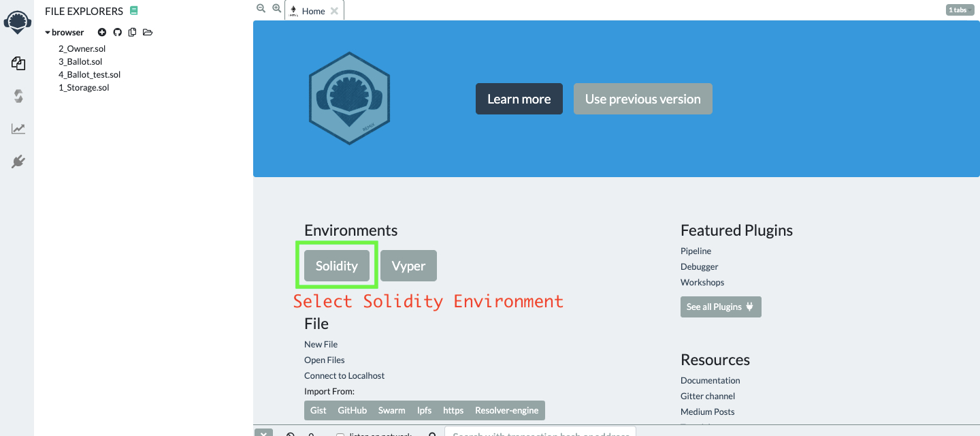This screenshot has width=980, height=436.
Task: Click the Learn more button
Action: (519, 99)
